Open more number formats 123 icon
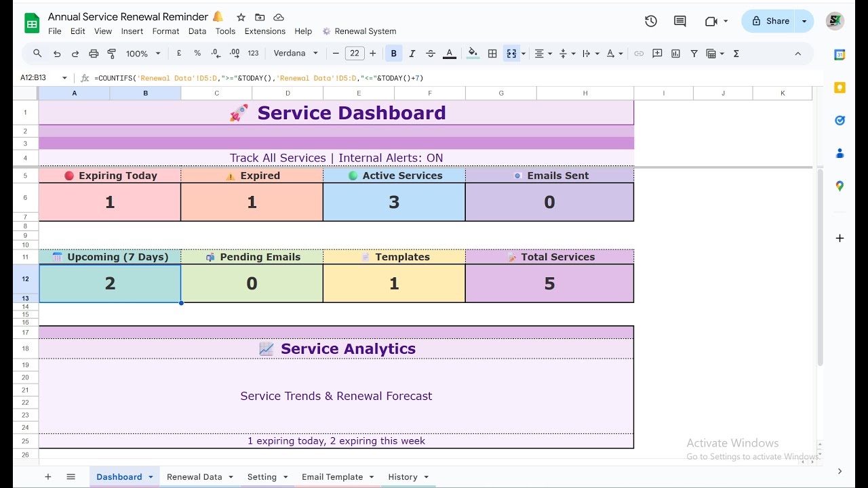Image resolution: width=868 pixels, height=488 pixels. [253, 54]
